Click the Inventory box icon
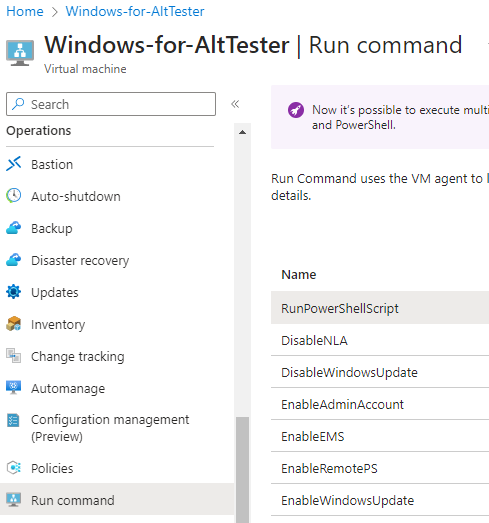Screen dimensions: 489x523 [14, 324]
